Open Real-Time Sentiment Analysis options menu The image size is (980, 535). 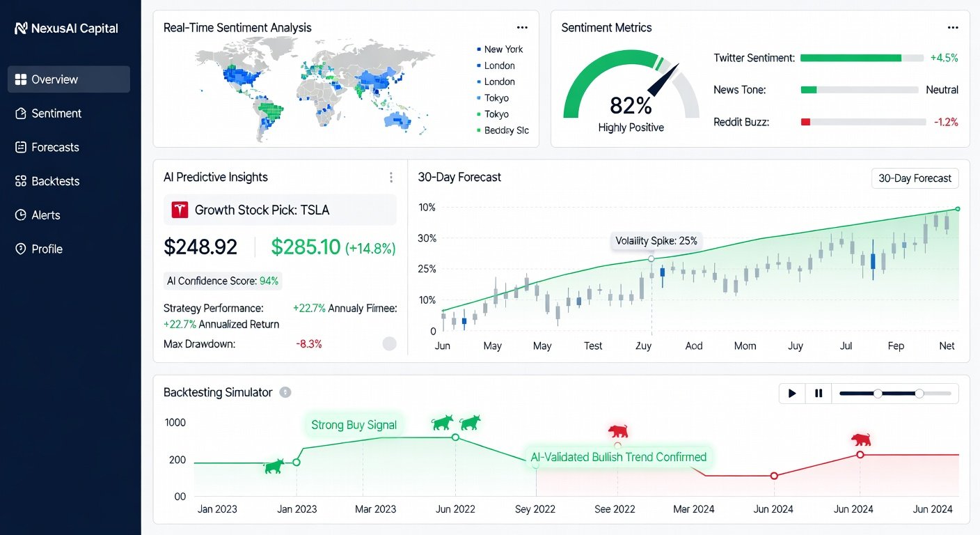(522, 28)
